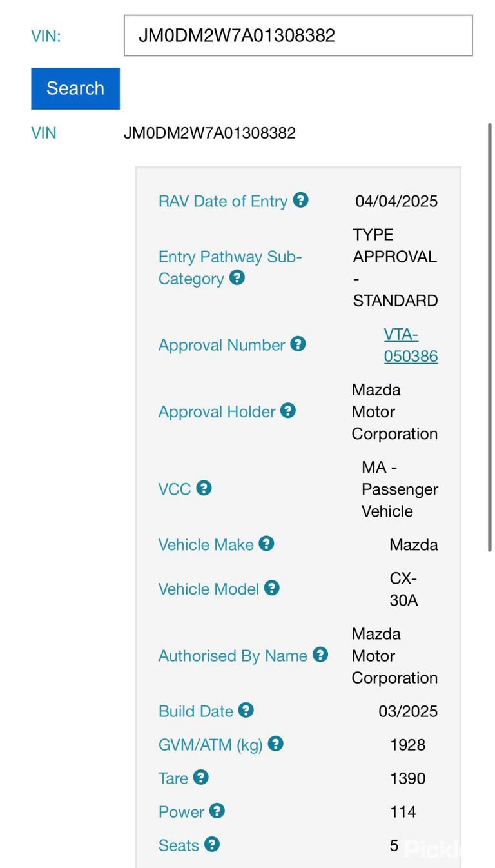Click the vertical scrollbar on the right
This screenshot has width=495, height=868.
(489, 335)
